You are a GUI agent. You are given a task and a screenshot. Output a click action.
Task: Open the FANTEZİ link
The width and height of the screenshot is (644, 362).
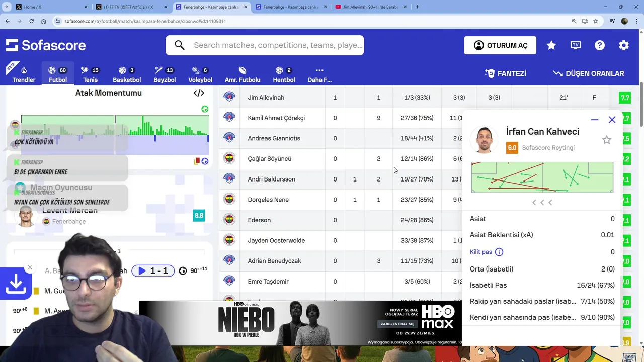click(505, 73)
